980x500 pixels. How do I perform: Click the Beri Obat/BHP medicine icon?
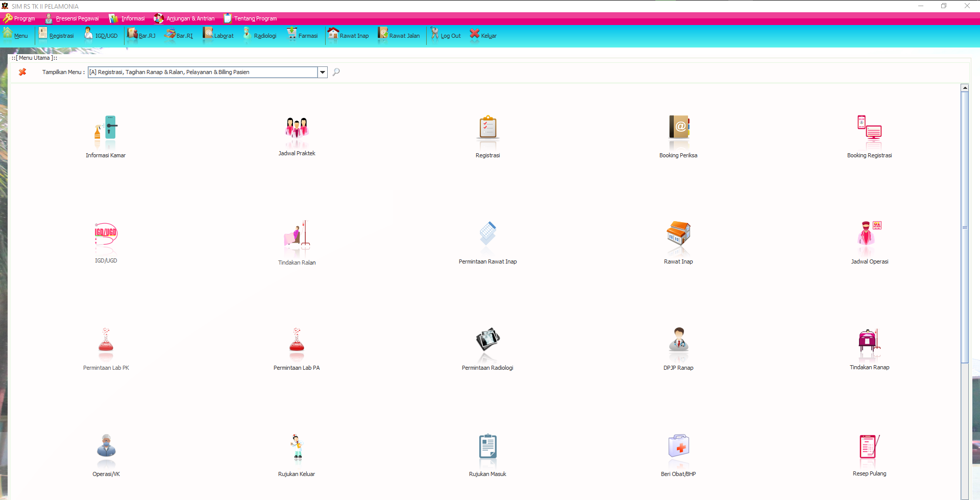678,447
